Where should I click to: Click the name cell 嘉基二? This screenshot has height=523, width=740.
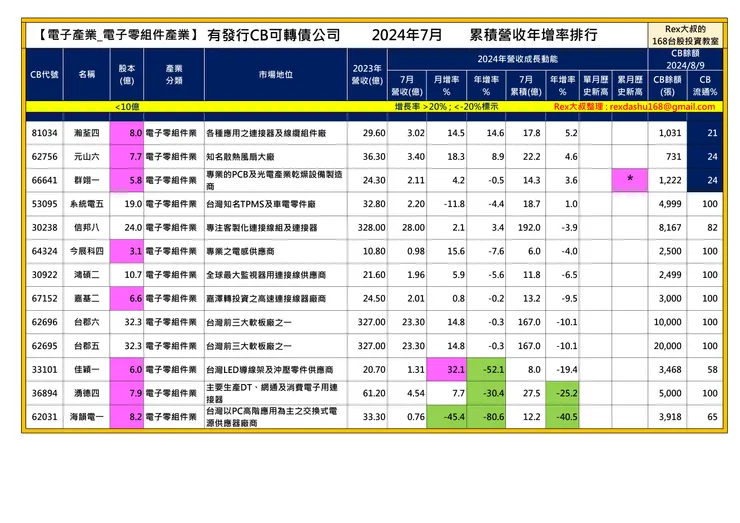pyautogui.click(x=87, y=298)
